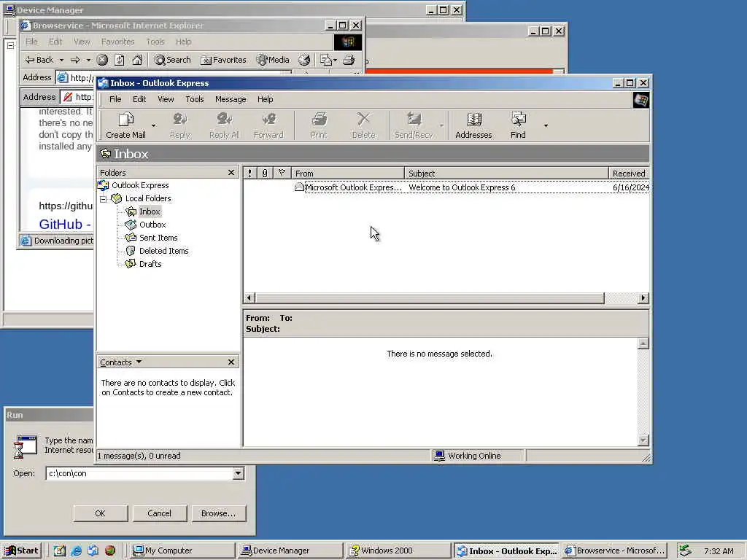Click the Refresh icon in Internet Explorer
Viewport: 747px width, 560px height.
(120, 60)
